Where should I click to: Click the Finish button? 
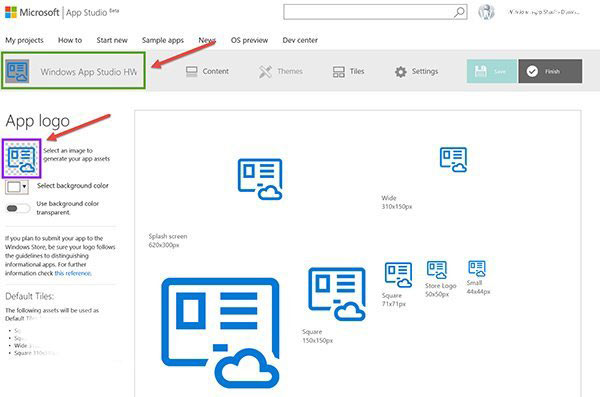click(551, 71)
